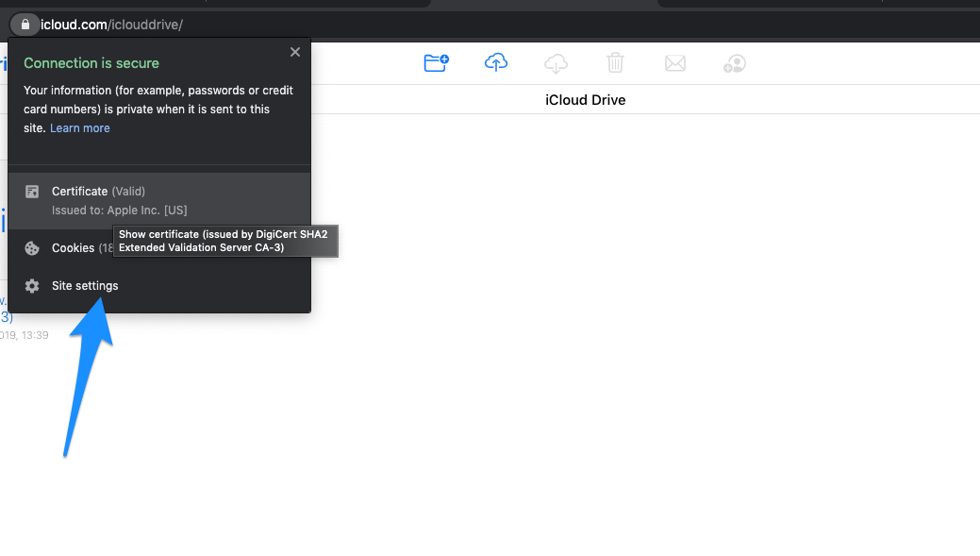Click the trash delete icon

pos(615,62)
